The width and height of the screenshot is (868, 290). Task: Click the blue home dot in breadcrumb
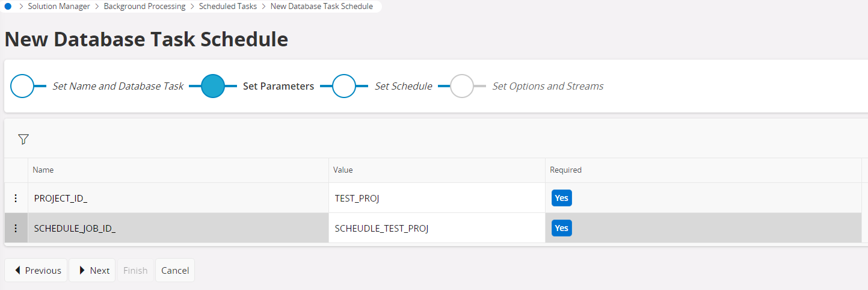coord(8,6)
